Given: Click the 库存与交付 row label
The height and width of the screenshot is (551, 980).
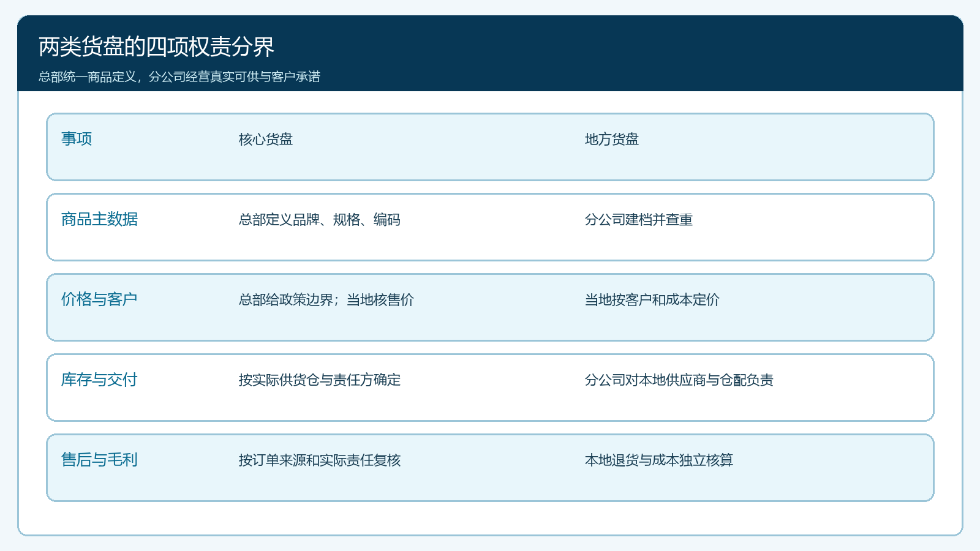Looking at the screenshot, I should coord(99,380).
